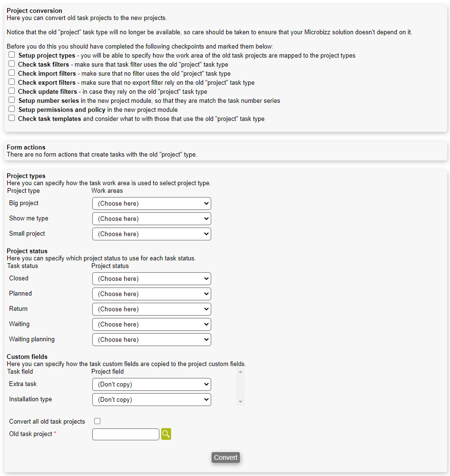Open the Big project work area dropdown

click(152, 204)
